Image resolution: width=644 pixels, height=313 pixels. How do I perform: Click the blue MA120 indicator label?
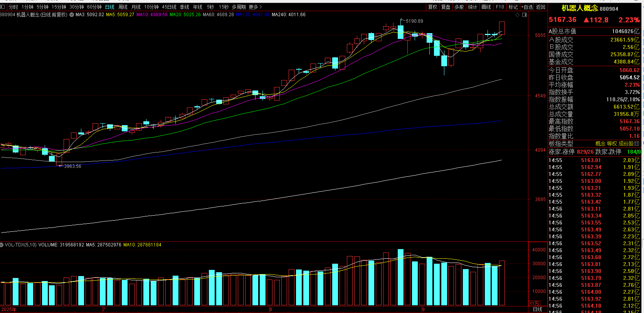253,15
